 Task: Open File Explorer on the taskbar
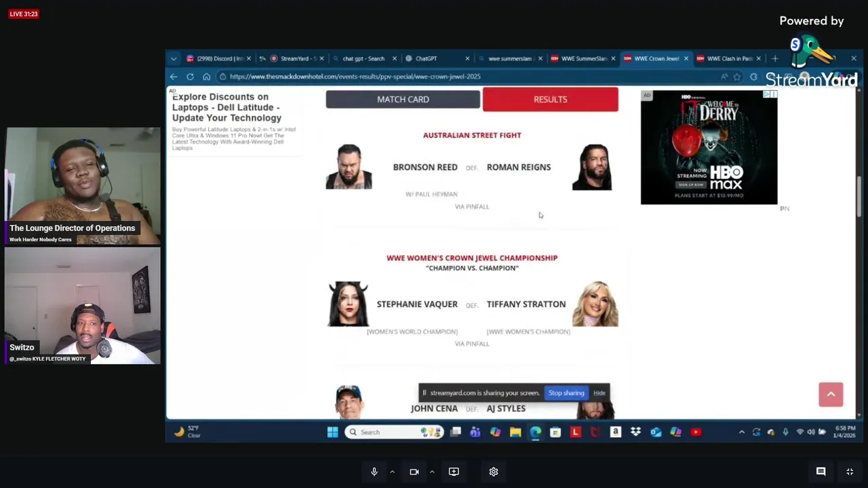515,432
